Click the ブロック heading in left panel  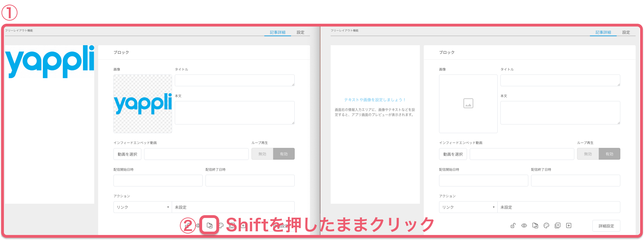point(121,52)
